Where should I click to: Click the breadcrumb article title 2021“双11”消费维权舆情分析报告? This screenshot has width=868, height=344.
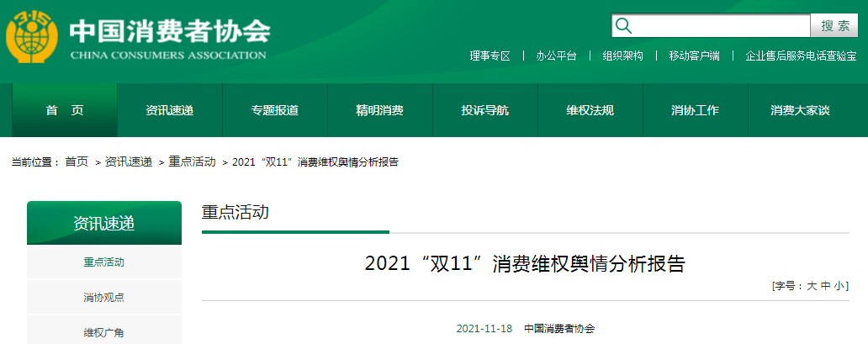click(x=315, y=161)
